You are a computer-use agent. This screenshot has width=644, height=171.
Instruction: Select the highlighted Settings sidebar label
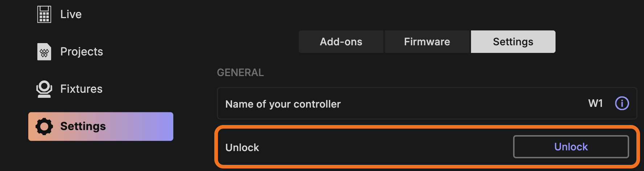(x=83, y=126)
